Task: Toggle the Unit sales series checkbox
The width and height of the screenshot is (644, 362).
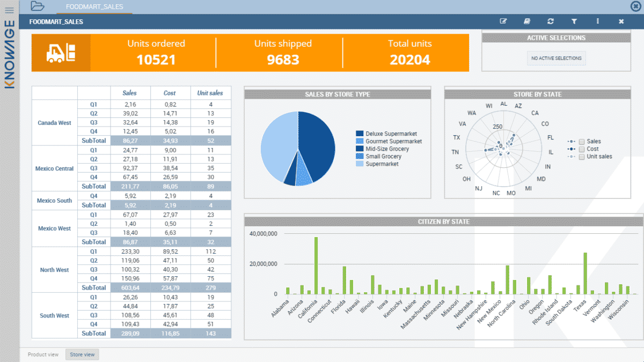Action: 582,157
